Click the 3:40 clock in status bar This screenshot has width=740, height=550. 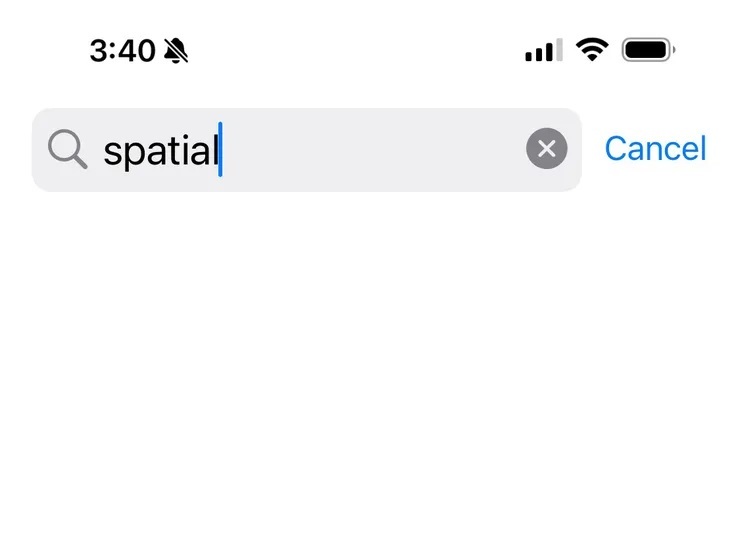point(121,50)
